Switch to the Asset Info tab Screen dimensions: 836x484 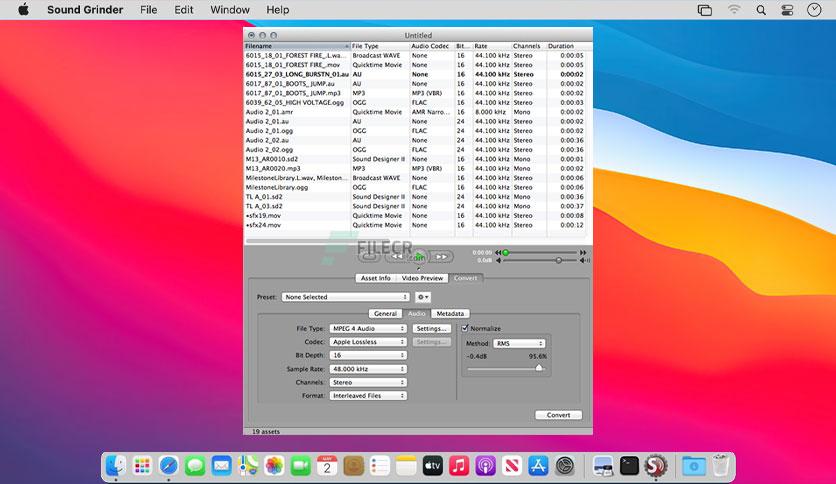click(375, 278)
